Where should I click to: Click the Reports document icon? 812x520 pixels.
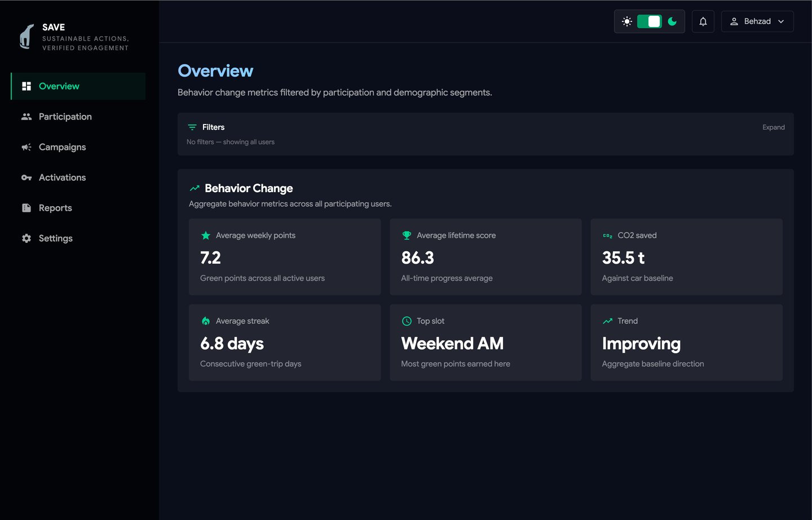coord(27,208)
